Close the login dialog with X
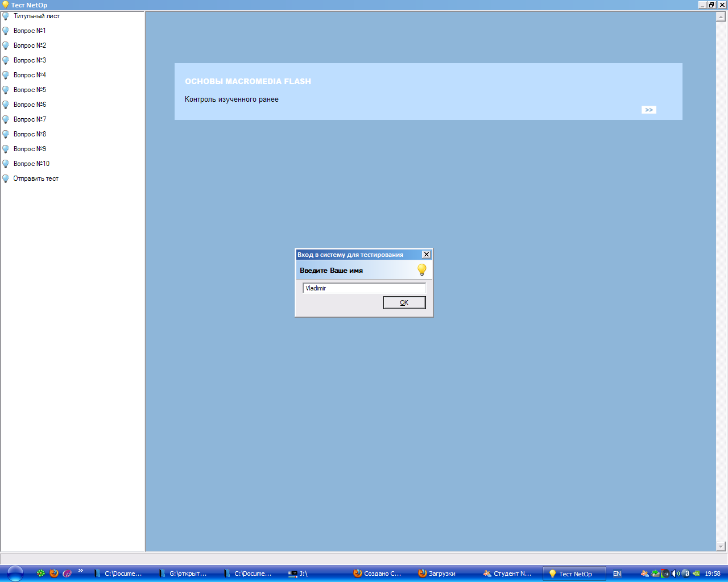Image resolution: width=728 pixels, height=582 pixels. point(426,255)
